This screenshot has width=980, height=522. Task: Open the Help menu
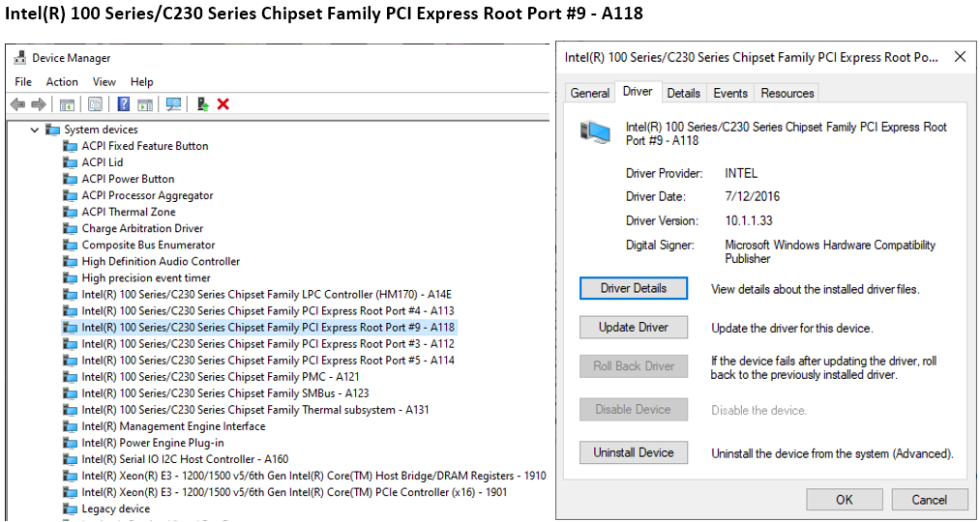click(x=142, y=82)
